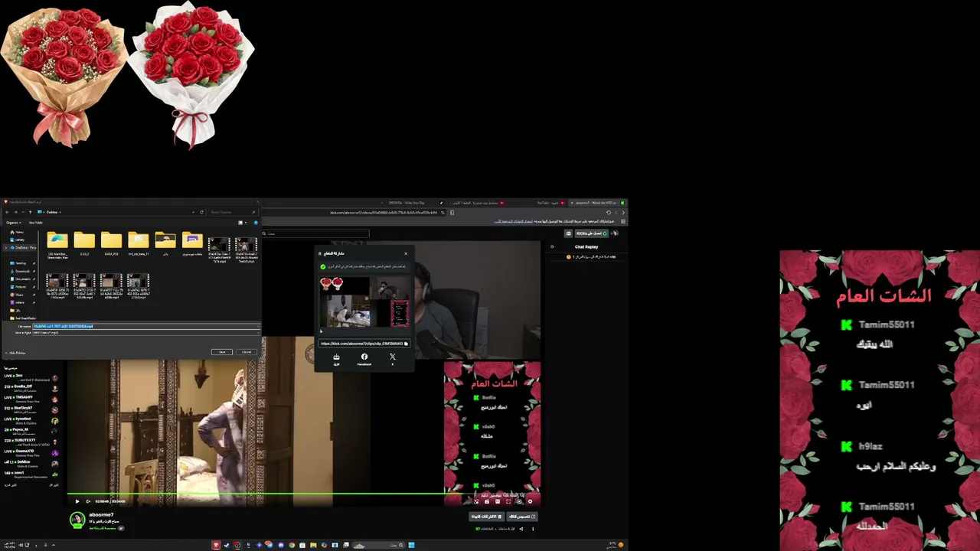Click the Search Desktop box

(232, 212)
